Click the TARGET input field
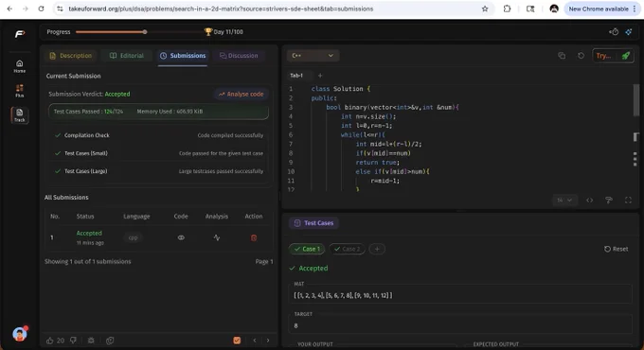 (x=460, y=325)
